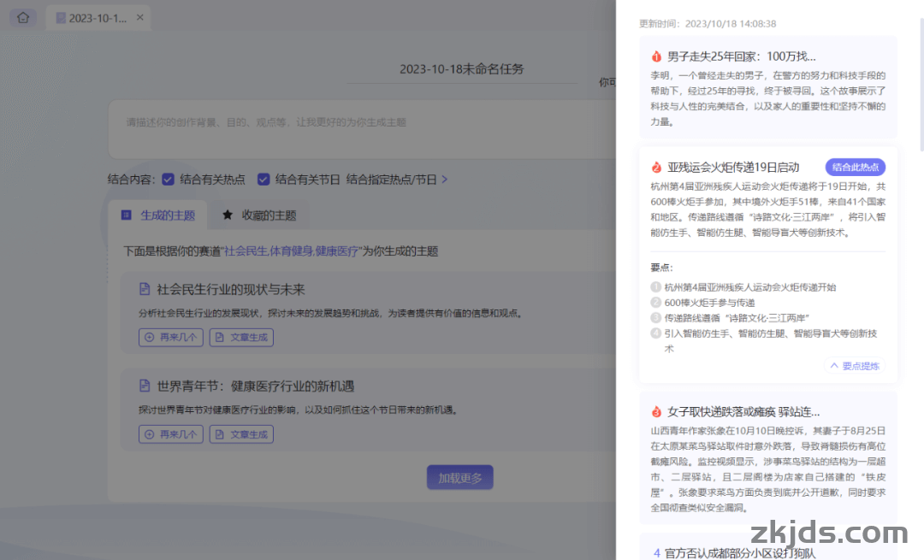Image resolution: width=924 pixels, height=560 pixels.
Task: Click 再来几个 under 社会民生行业的现状与未来
Action: tap(171, 338)
